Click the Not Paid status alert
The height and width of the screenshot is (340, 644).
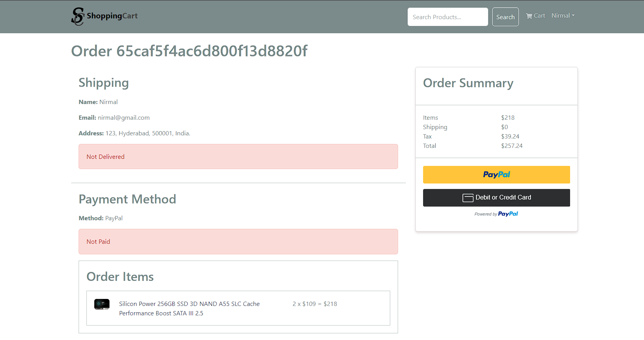point(238,242)
